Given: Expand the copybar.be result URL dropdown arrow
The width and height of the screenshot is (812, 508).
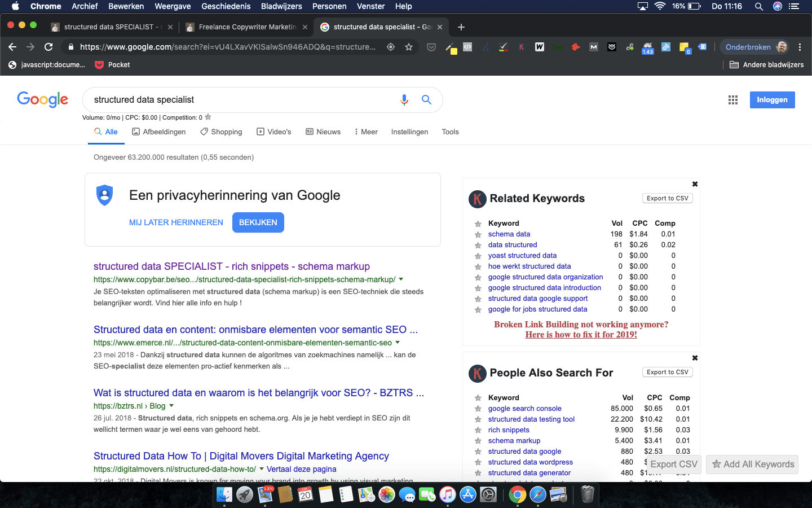Looking at the screenshot, I should [x=401, y=279].
